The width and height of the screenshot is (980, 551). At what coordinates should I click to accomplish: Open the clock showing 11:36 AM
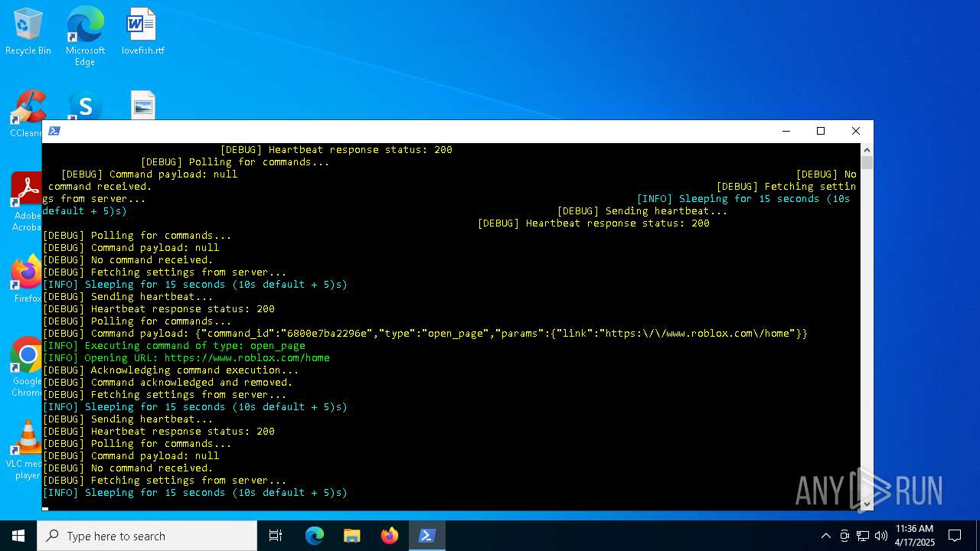[x=914, y=536]
